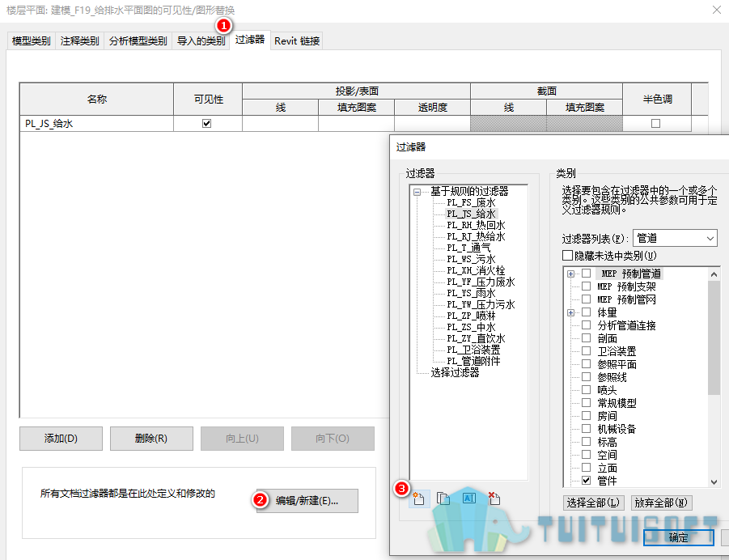Click the 半色调 column header

pos(658,99)
